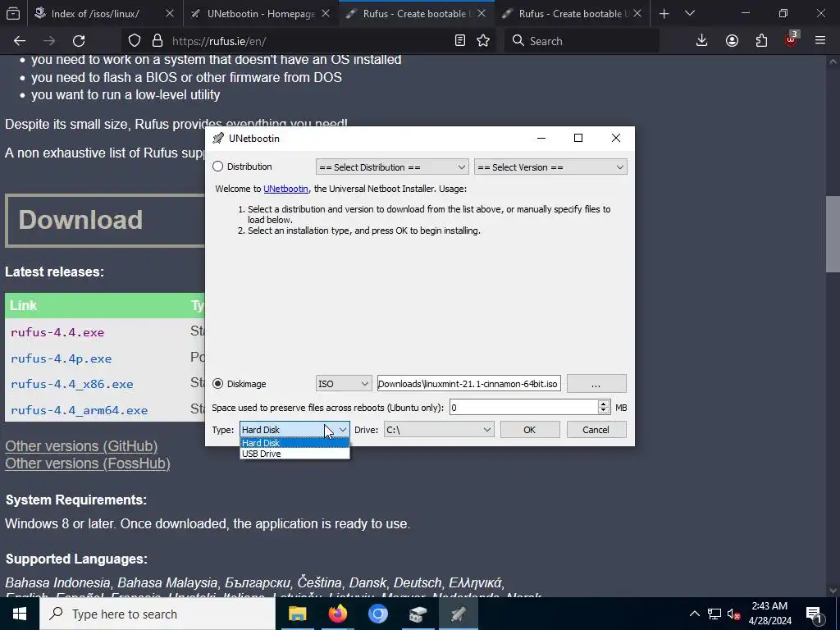Click the Firefox Search box
840x630 pixels.
coord(582,41)
